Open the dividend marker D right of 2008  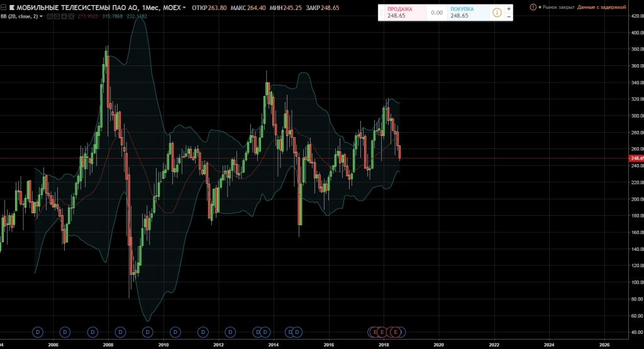pyautogui.click(x=120, y=332)
